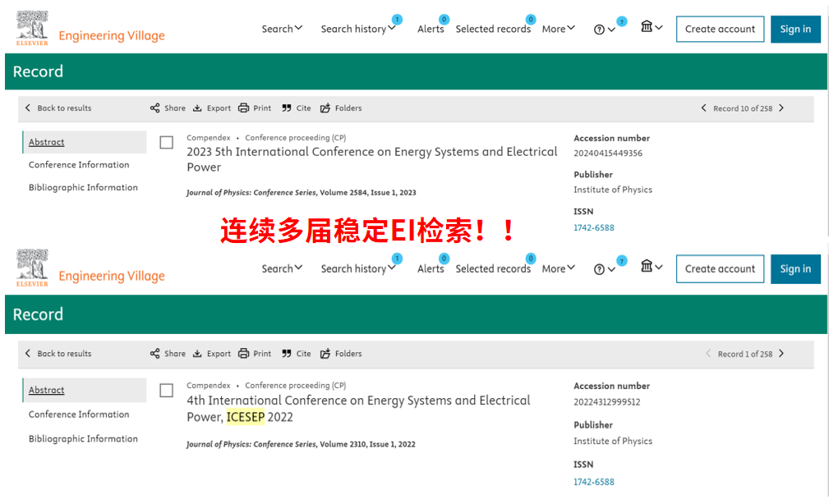
Task: Click the Engineering Village brand name in the top header
Action: click(x=112, y=35)
